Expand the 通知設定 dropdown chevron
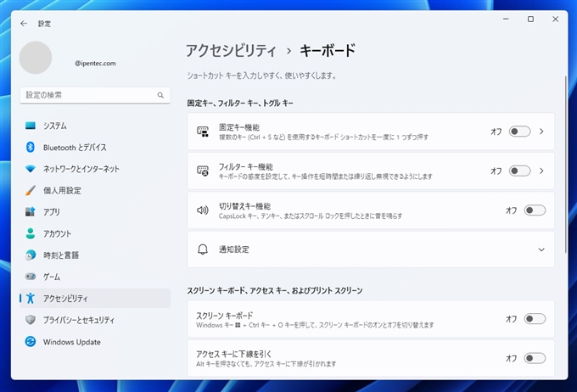577x392 pixels. pyautogui.click(x=541, y=249)
